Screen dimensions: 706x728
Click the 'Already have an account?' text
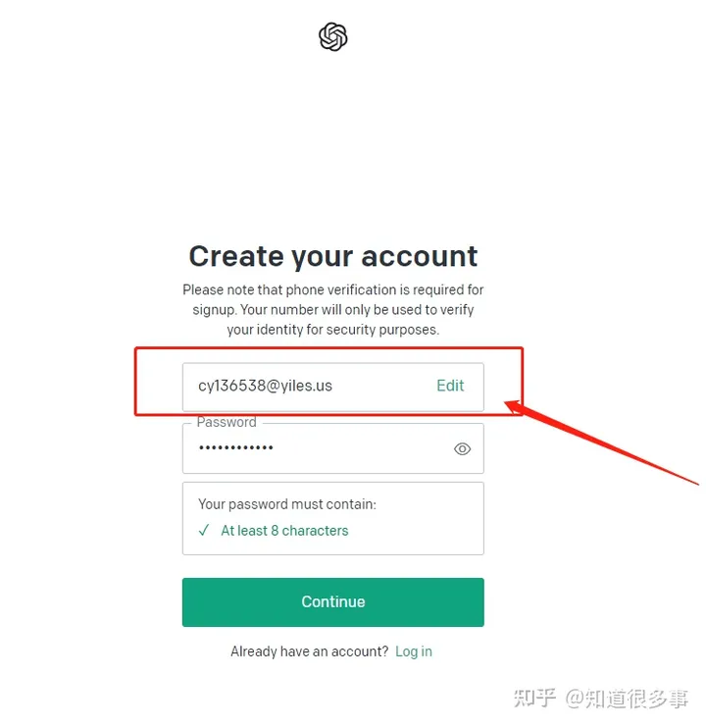coord(310,651)
